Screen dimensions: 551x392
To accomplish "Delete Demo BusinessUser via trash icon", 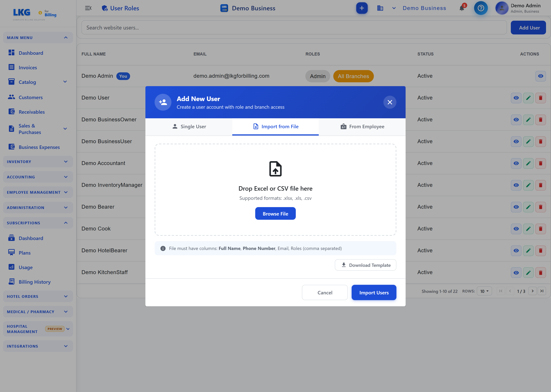I will coord(540,142).
